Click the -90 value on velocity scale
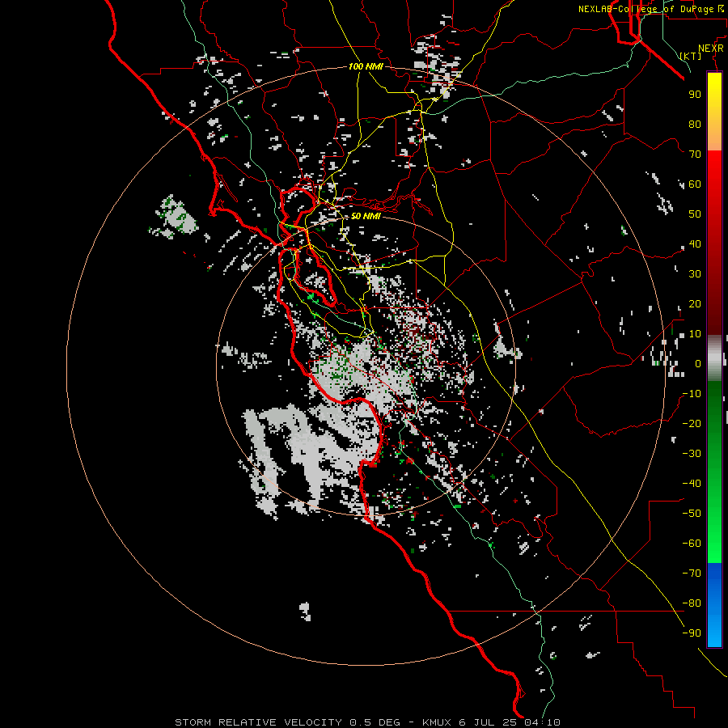This screenshot has width=728, height=728. 692,633
